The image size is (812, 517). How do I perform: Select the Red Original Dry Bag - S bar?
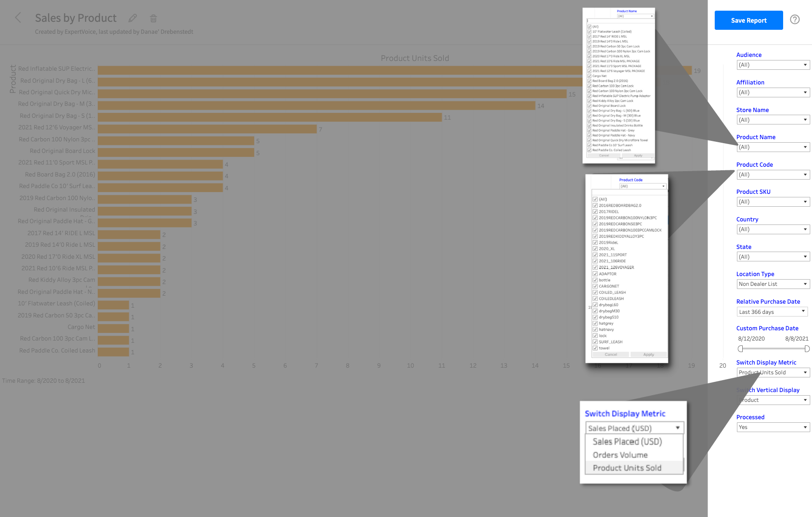(x=270, y=117)
